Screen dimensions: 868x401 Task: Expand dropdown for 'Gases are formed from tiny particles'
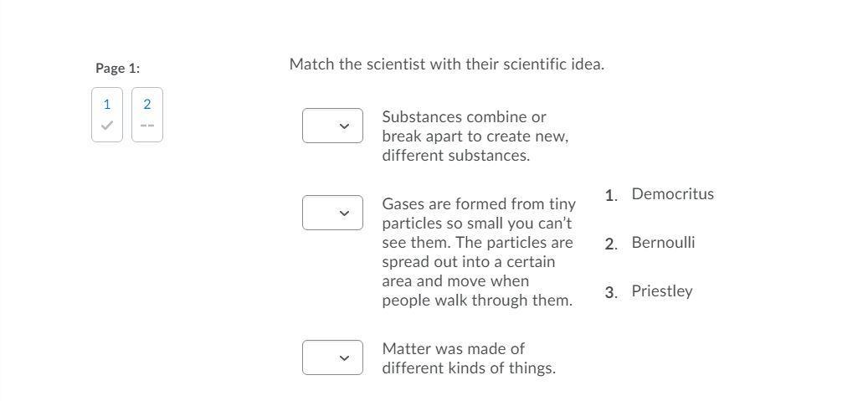click(332, 213)
